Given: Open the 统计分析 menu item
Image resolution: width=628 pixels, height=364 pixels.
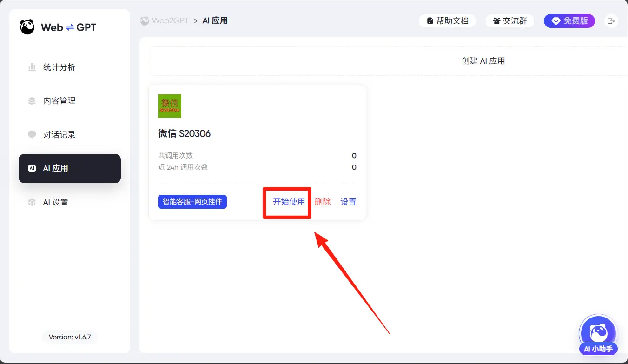Looking at the screenshot, I should tap(59, 67).
